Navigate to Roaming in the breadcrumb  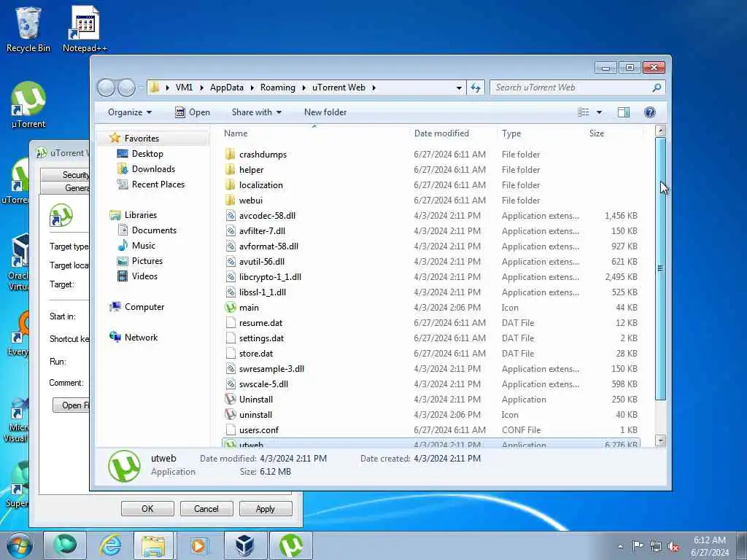coord(278,87)
